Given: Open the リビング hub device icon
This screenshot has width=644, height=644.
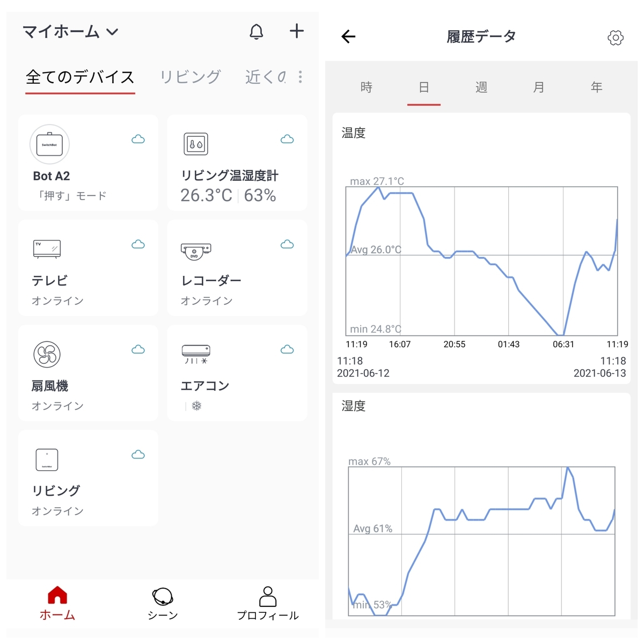Looking at the screenshot, I should point(47,460).
